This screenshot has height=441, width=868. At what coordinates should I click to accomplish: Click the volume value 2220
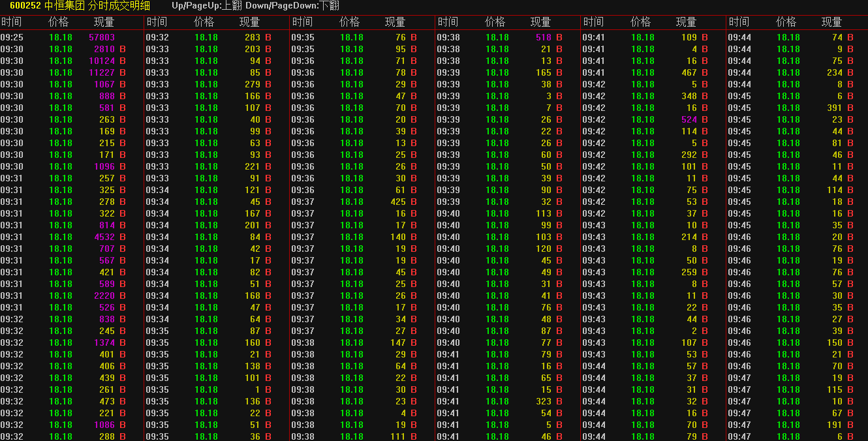[x=104, y=296]
